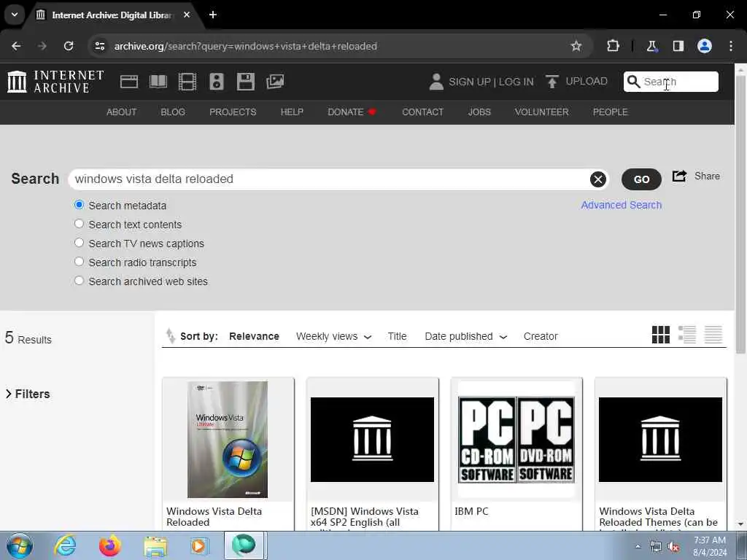The height and width of the screenshot is (560, 747).
Task: Open the Chrome profile avatar
Action: click(x=705, y=46)
